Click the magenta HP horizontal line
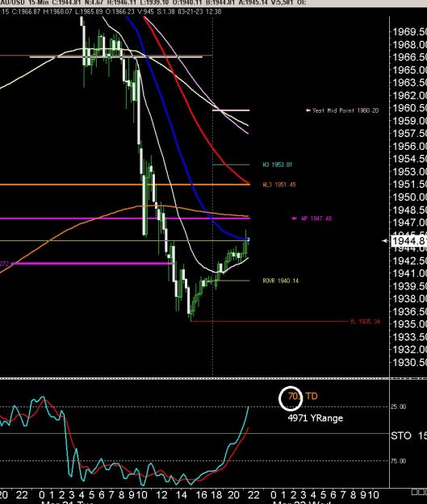The height and width of the screenshot is (504, 427). (125, 219)
